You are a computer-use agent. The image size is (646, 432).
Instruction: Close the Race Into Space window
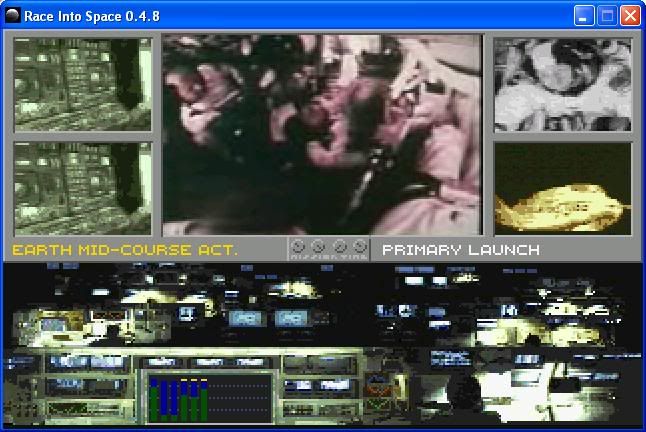coord(630,16)
